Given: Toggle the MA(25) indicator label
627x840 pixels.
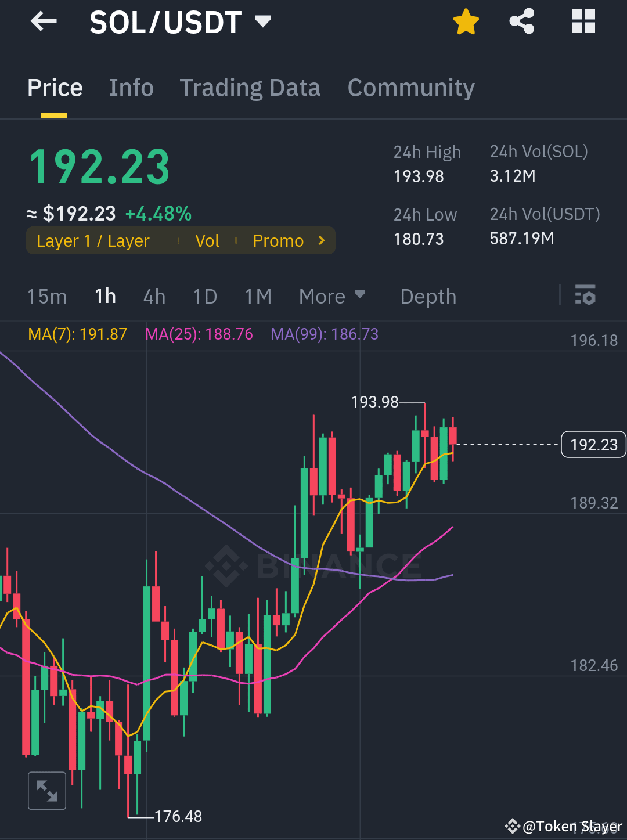Looking at the screenshot, I should point(199,334).
